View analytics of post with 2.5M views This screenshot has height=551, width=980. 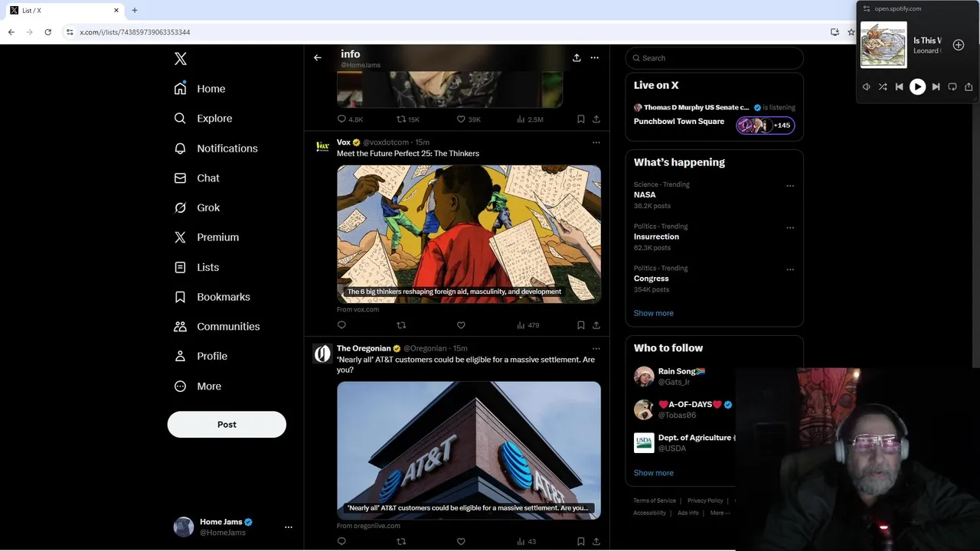(x=530, y=119)
